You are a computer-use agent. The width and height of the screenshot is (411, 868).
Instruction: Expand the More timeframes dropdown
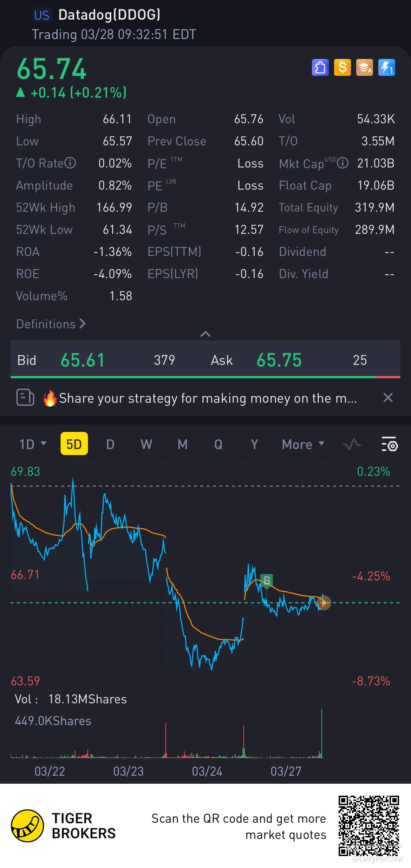point(302,444)
